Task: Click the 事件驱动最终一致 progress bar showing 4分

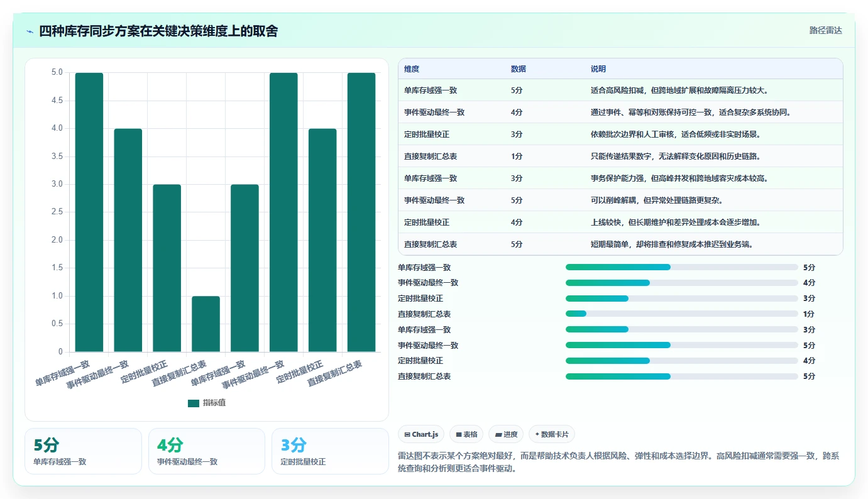Action: pos(682,283)
